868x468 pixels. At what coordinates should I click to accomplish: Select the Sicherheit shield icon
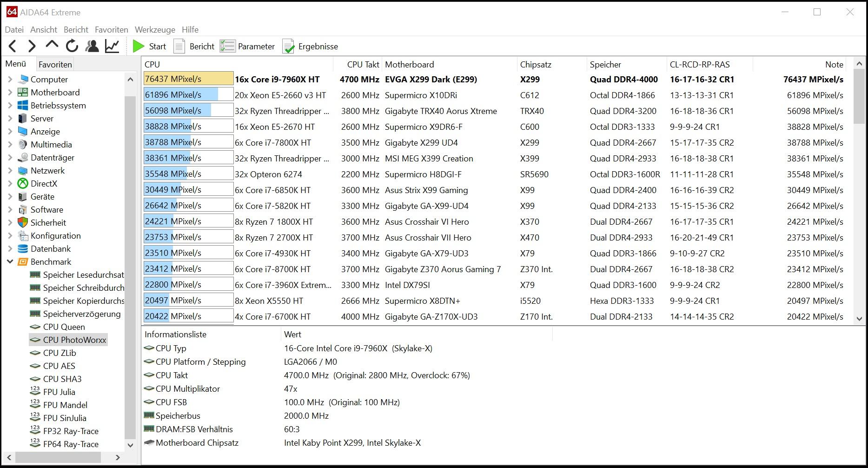[x=23, y=223]
